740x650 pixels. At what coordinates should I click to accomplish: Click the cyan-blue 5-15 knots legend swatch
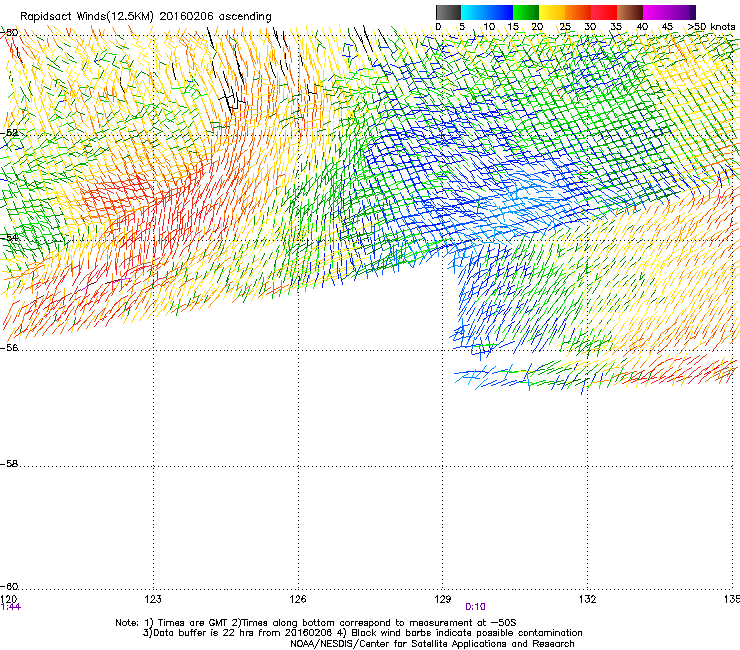tap(487, 12)
